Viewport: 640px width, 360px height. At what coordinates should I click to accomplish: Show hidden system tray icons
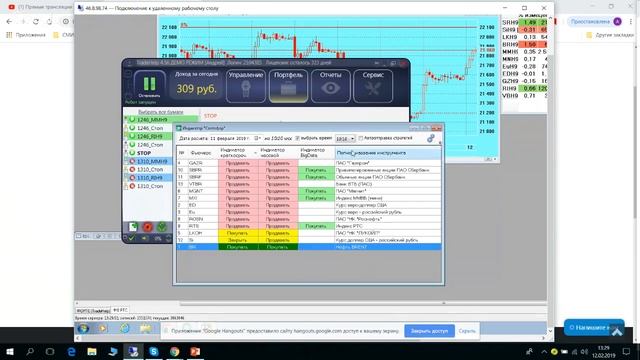[x=544, y=351]
